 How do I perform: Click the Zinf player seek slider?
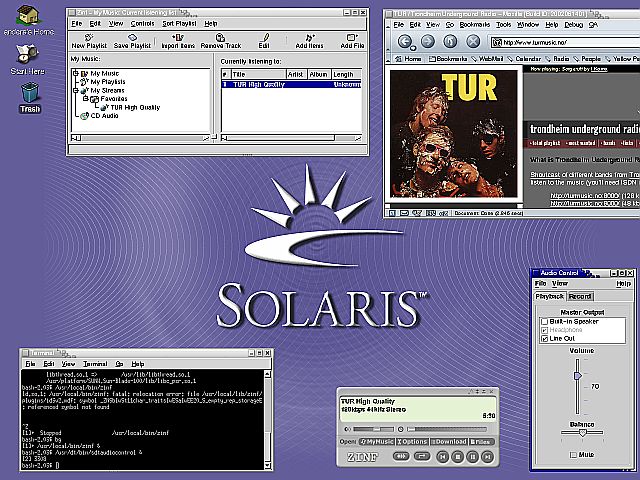447,429
